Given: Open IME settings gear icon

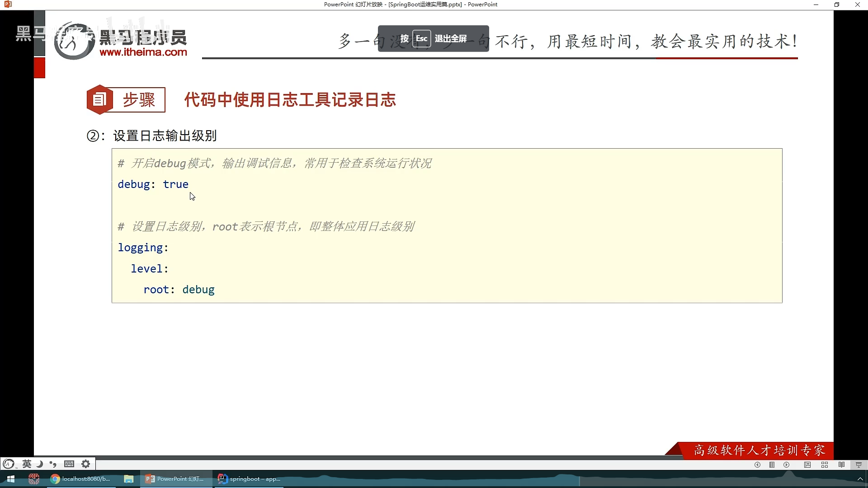Looking at the screenshot, I should click(x=85, y=464).
